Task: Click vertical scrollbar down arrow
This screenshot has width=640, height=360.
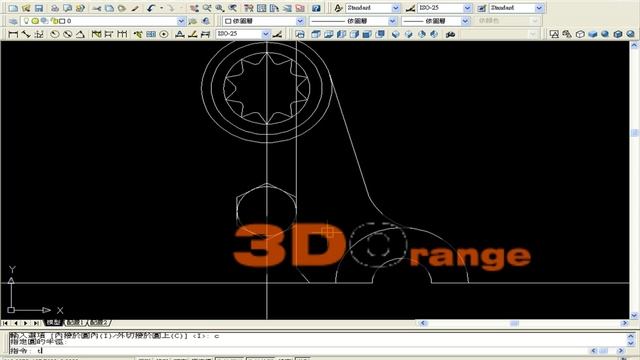Action: (x=634, y=315)
